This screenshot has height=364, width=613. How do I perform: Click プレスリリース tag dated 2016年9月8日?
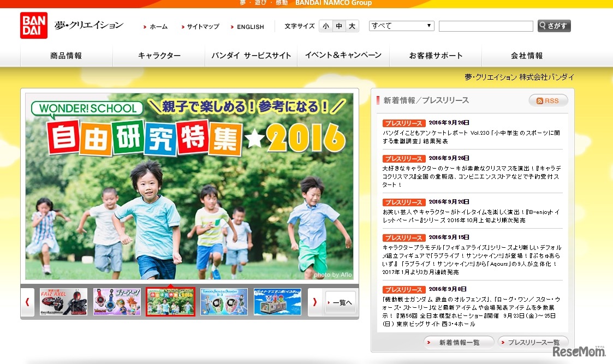404,289
